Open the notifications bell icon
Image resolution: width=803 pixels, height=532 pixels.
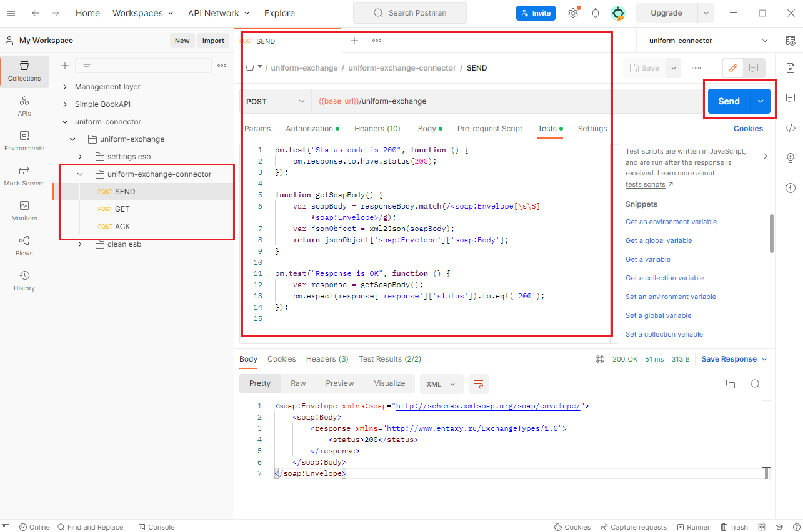(596, 13)
